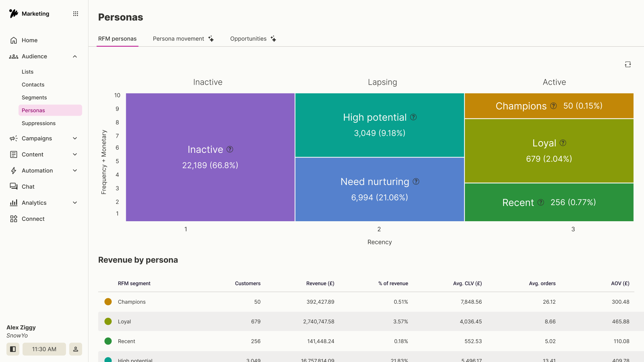Image resolution: width=644 pixels, height=362 pixels.
Task: Click the RFM segment column header
Action: (x=134, y=284)
